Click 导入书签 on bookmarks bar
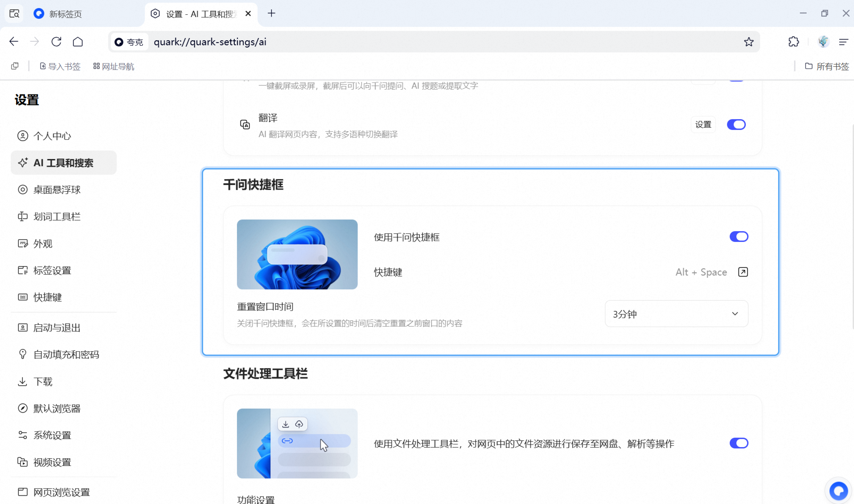854x504 pixels. click(60, 66)
